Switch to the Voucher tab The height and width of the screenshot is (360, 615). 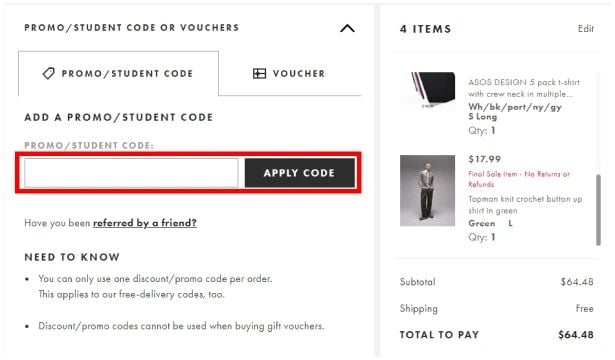pyautogui.click(x=289, y=73)
